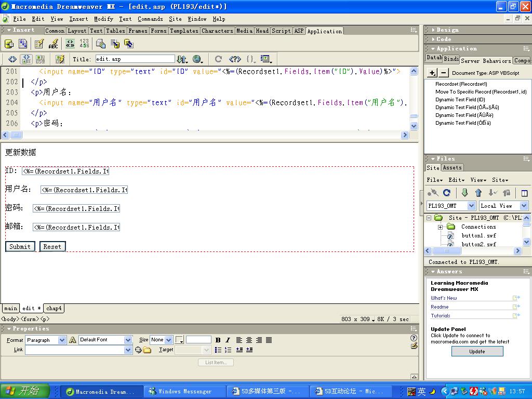The image size is (532, 399).
Task: Click the Title text field
Action: (135, 59)
